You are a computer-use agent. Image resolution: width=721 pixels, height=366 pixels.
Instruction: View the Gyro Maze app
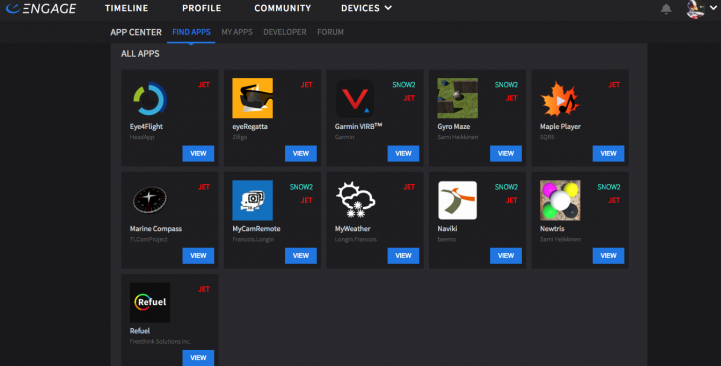[x=506, y=154]
